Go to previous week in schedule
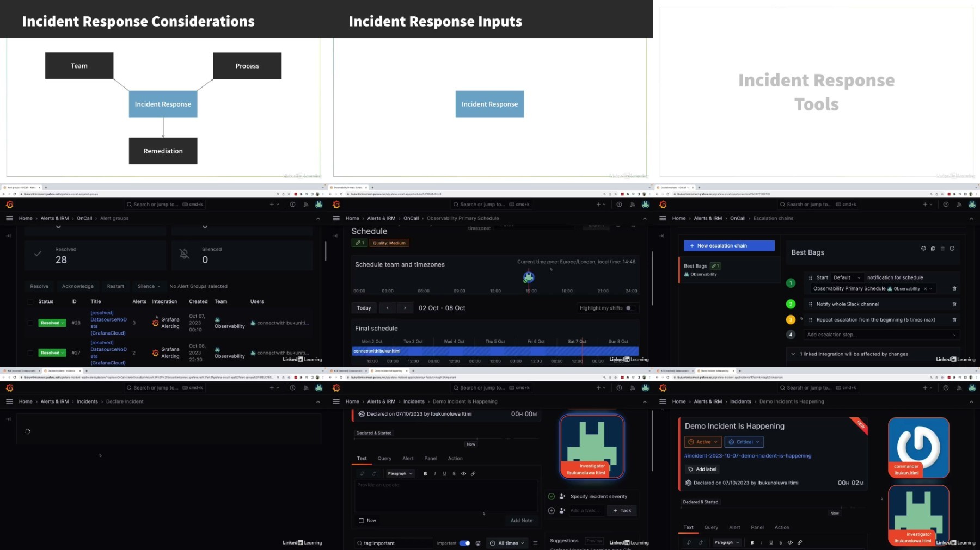Image resolution: width=980 pixels, height=550 pixels. [x=387, y=308]
